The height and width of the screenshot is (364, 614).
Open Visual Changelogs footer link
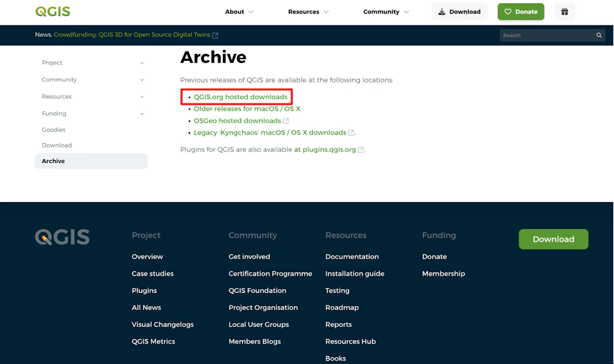163,324
